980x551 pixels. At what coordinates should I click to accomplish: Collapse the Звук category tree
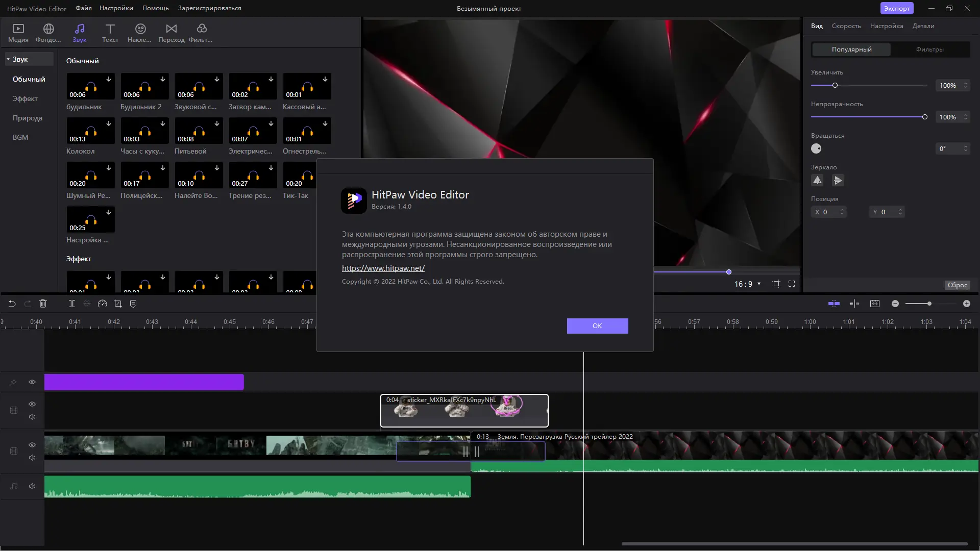pyautogui.click(x=8, y=59)
